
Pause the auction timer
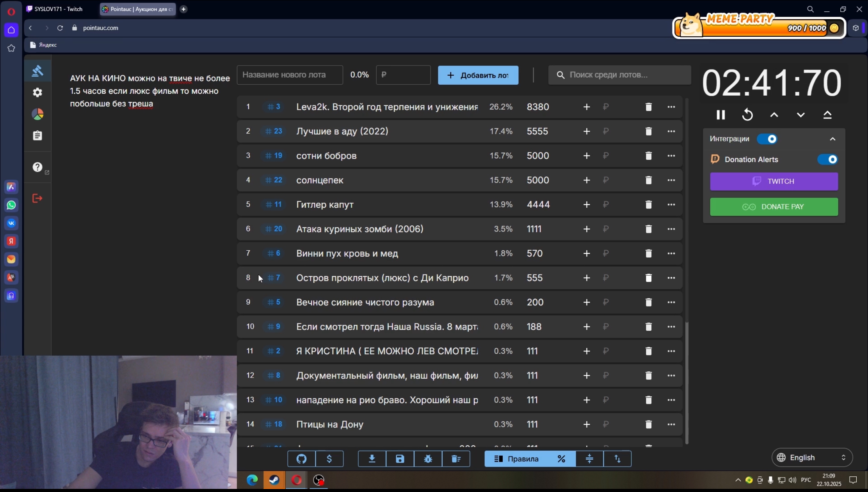click(720, 115)
